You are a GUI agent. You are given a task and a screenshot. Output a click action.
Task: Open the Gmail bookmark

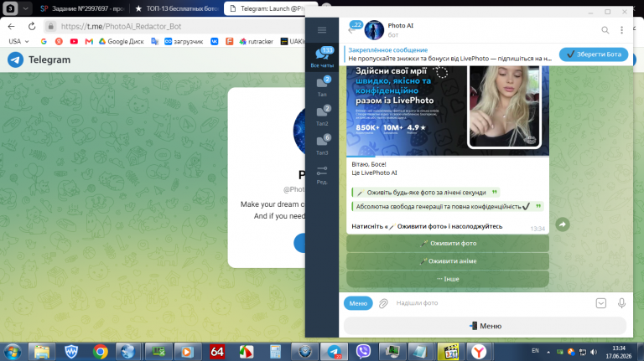89,41
